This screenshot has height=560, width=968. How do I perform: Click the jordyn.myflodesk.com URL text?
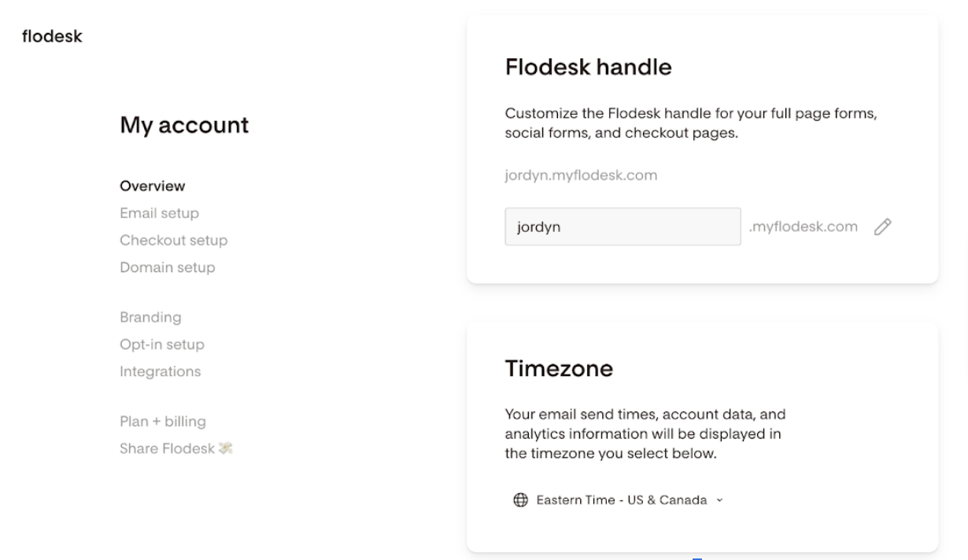click(581, 175)
